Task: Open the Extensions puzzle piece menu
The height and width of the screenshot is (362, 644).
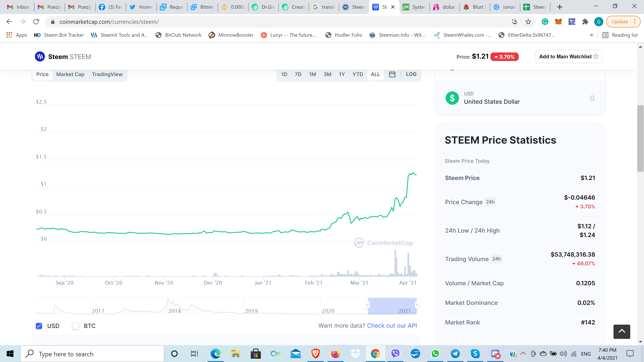Action: point(585,22)
